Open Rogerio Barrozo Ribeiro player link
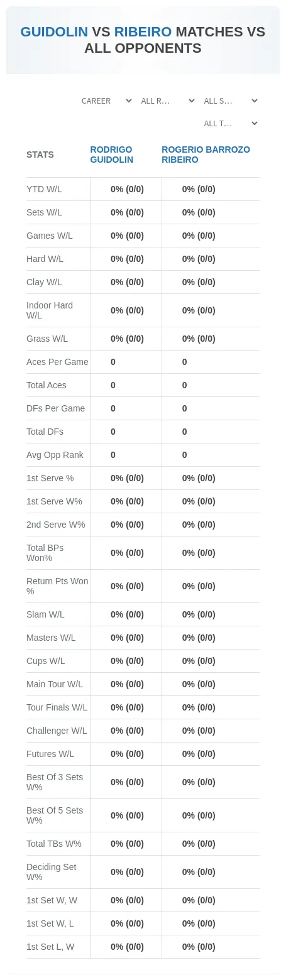The width and height of the screenshot is (286, 980). coord(206,155)
